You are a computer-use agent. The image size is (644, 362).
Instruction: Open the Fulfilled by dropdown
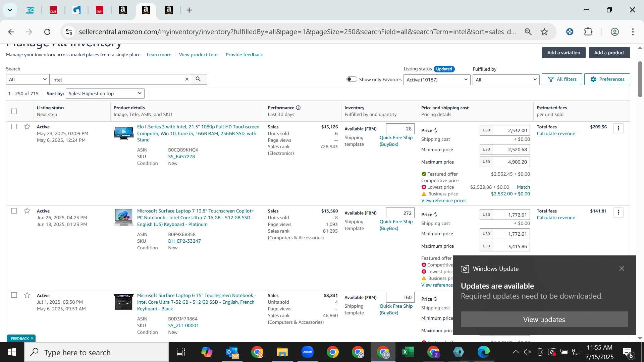506,80
